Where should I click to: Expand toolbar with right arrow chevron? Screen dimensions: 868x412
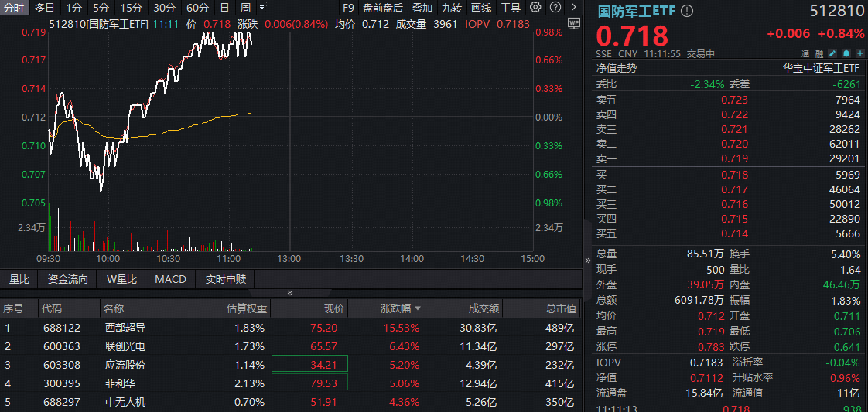[572, 8]
